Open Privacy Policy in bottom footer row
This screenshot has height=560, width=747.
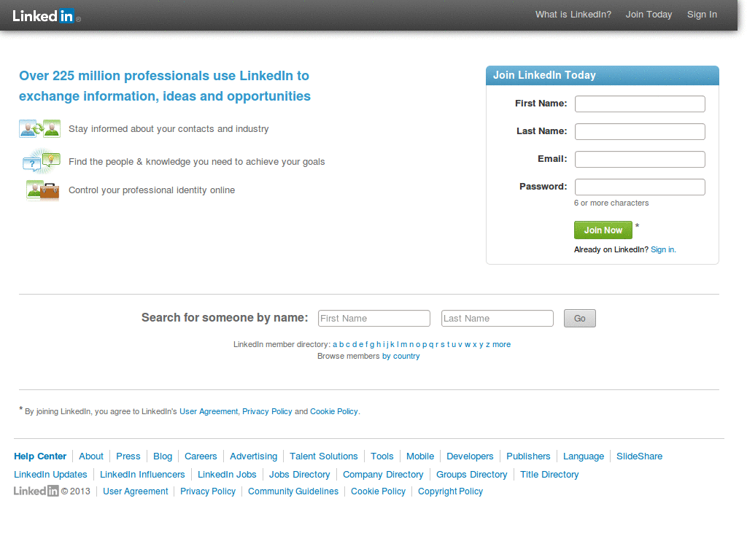tap(208, 491)
